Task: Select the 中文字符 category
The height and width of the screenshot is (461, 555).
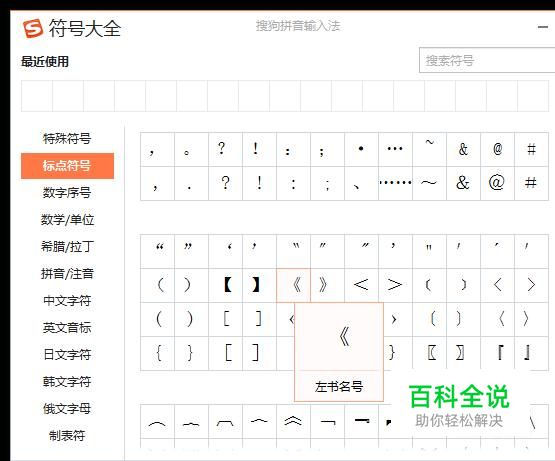Action: click(x=67, y=301)
